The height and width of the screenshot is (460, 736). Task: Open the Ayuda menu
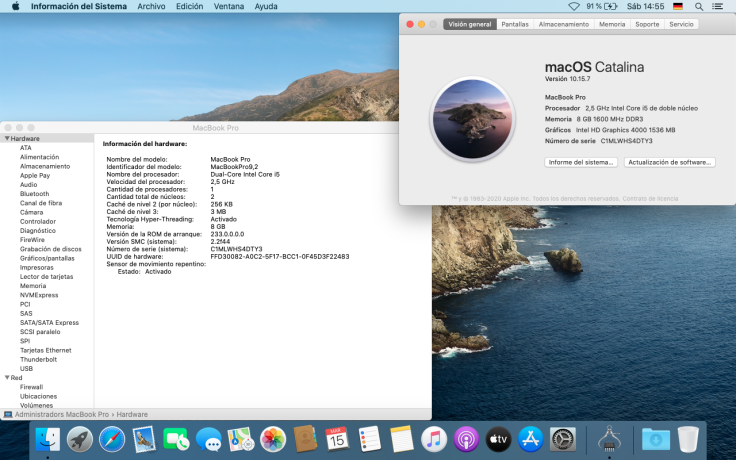pyautogui.click(x=266, y=6)
